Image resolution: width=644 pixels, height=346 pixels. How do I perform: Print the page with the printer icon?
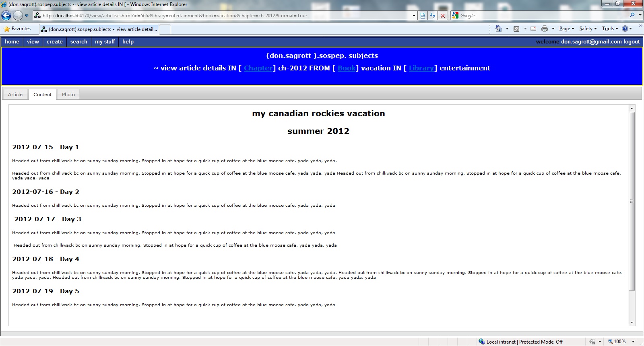pos(545,29)
